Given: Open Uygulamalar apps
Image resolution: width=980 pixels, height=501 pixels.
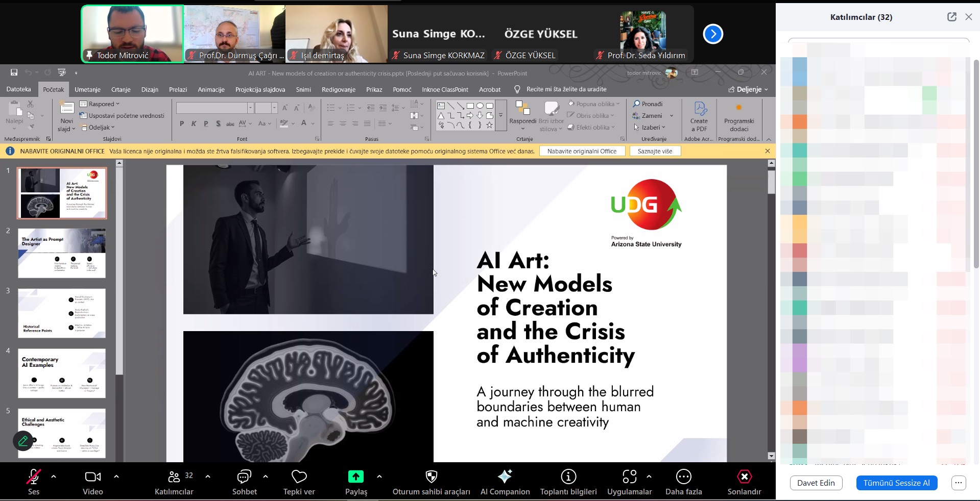Looking at the screenshot, I should pos(630,482).
